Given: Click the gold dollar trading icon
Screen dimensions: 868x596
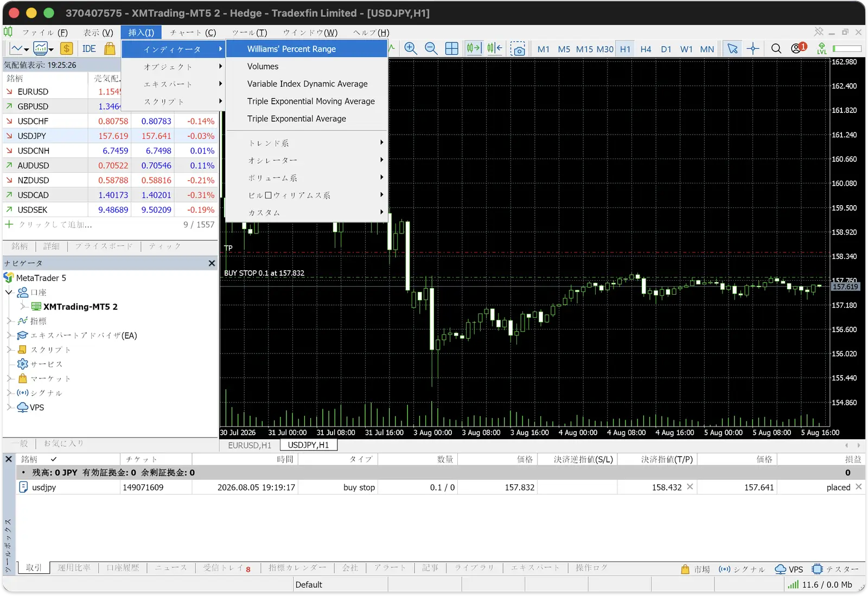Looking at the screenshot, I should (66, 49).
